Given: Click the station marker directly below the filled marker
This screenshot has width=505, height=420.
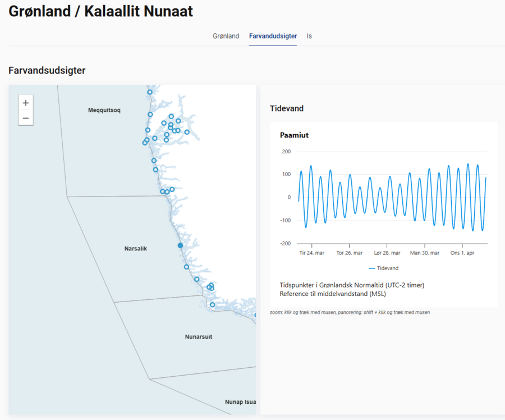Looking at the screenshot, I should (x=187, y=267).
